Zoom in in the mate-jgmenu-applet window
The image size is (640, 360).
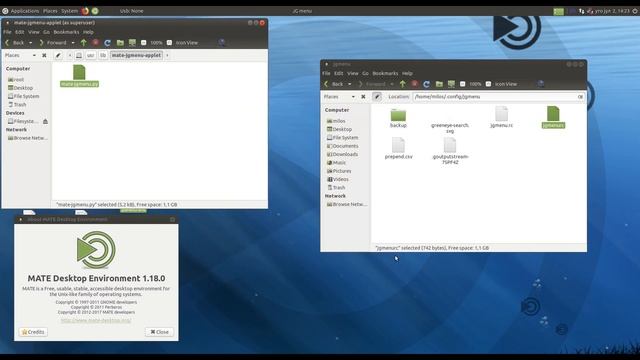point(169,42)
